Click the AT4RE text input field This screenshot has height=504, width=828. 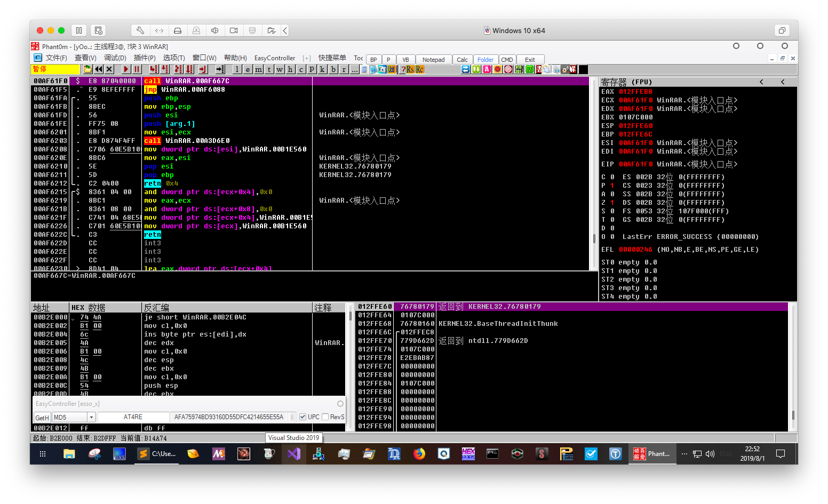(133, 417)
